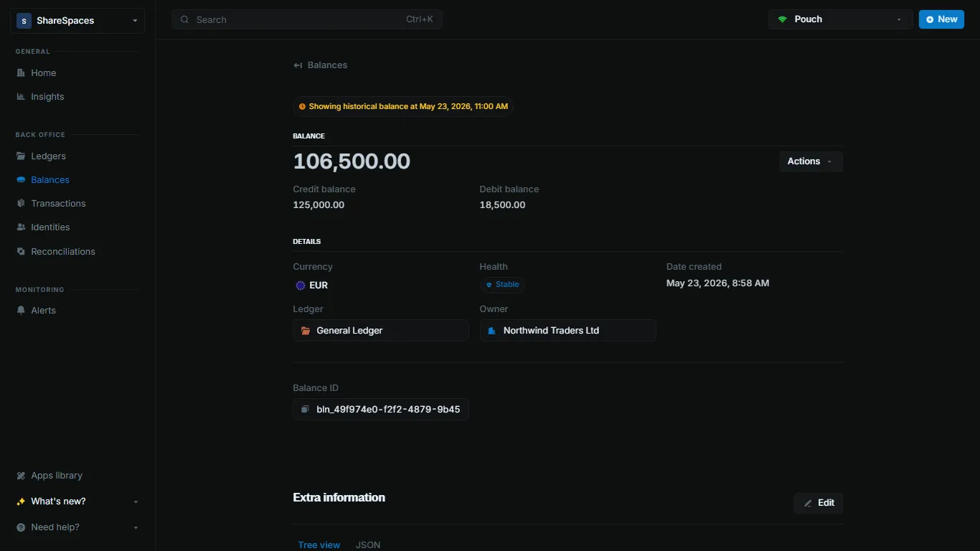The image size is (980, 551).
Task: Click the sparkle icon beside What's new
Action: (21, 501)
